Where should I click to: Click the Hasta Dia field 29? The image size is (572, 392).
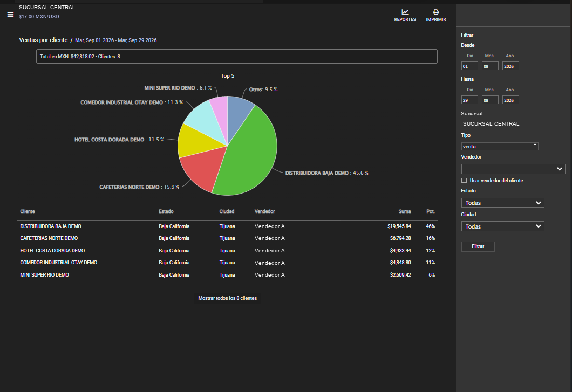tap(469, 100)
